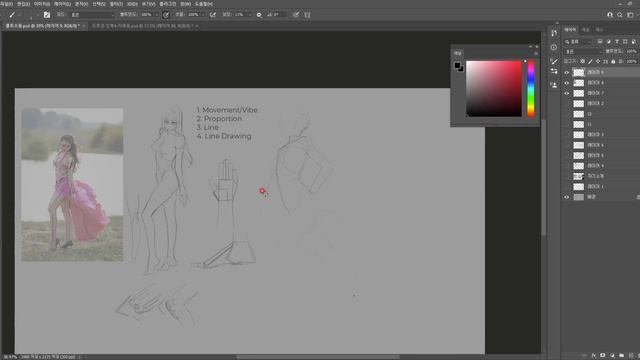Image resolution: width=640 pixels, height=360 pixels.
Task: Hide the 배경 background layer
Action: [567, 197]
